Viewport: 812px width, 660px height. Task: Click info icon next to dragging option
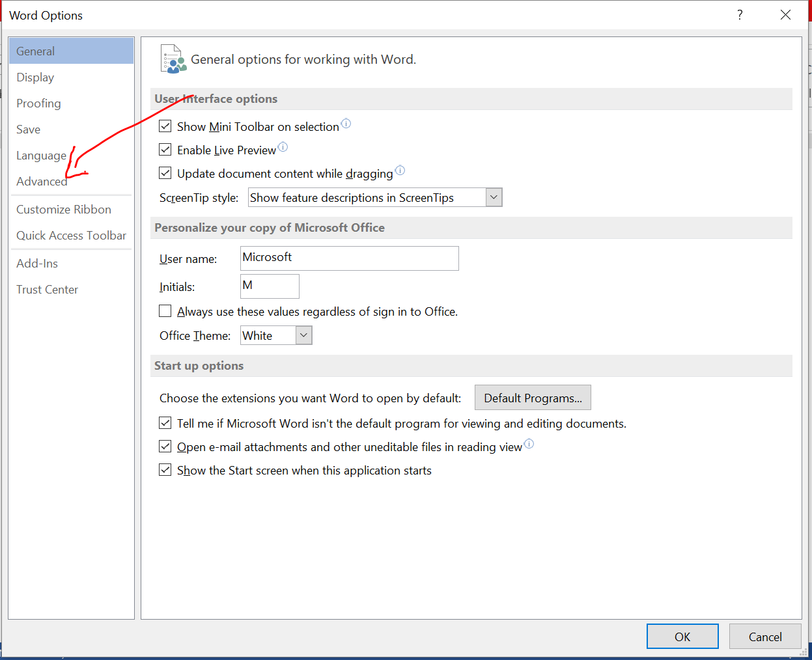pyautogui.click(x=400, y=171)
